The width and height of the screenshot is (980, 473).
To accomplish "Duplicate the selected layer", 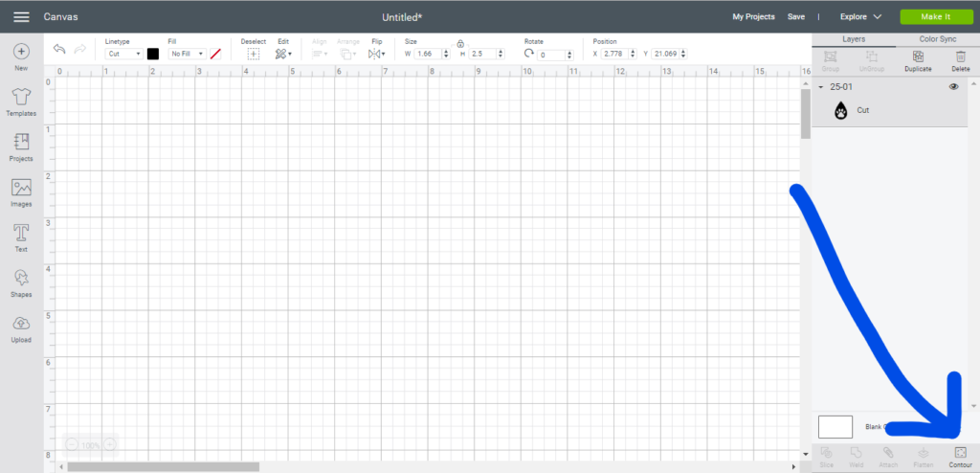I will [x=918, y=60].
